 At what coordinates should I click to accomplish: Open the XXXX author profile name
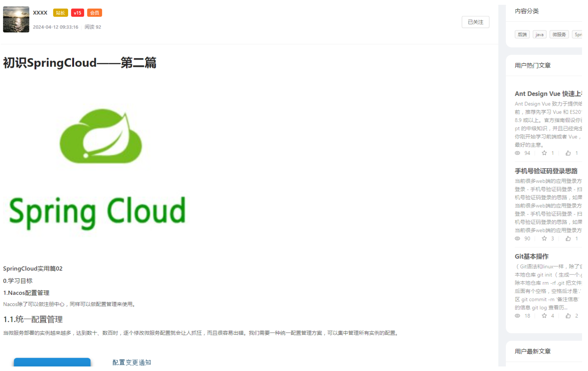point(40,13)
